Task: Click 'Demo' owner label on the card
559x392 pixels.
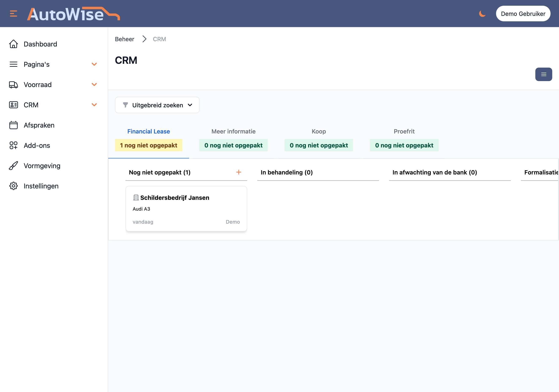Action: [x=233, y=222]
